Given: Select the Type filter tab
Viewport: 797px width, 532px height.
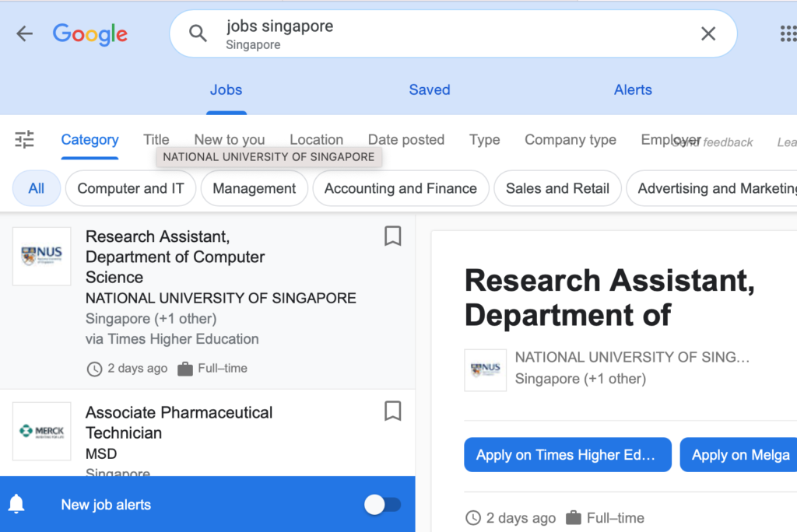Looking at the screenshot, I should [484, 140].
